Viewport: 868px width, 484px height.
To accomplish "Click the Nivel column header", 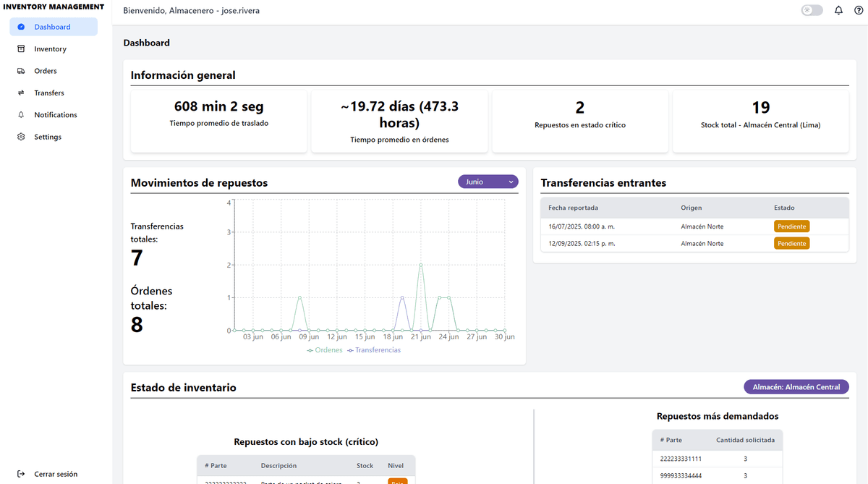I will coord(396,466).
